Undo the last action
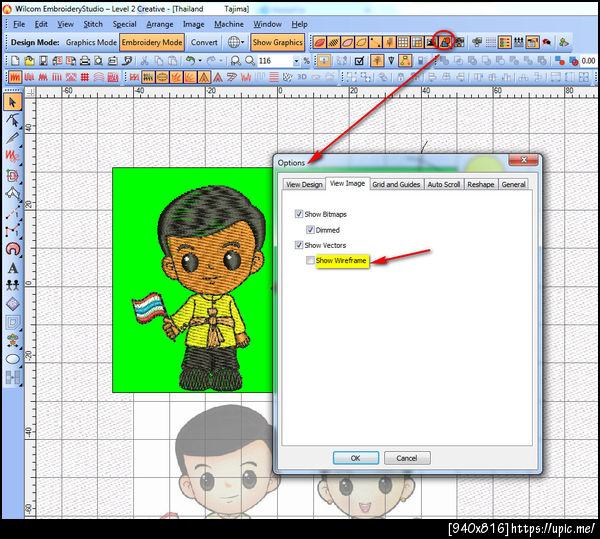Screen dimensions: 600x539 (190, 60)
